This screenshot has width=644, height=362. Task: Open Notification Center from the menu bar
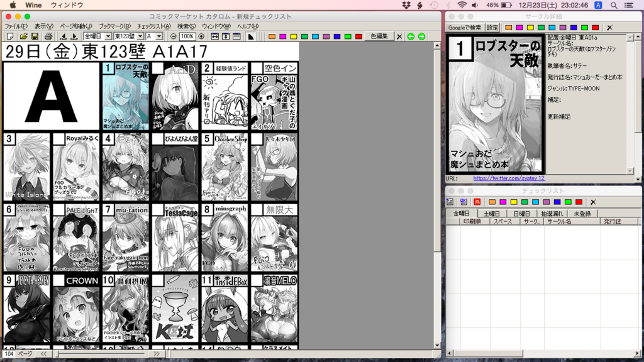(x=629, y=5)
